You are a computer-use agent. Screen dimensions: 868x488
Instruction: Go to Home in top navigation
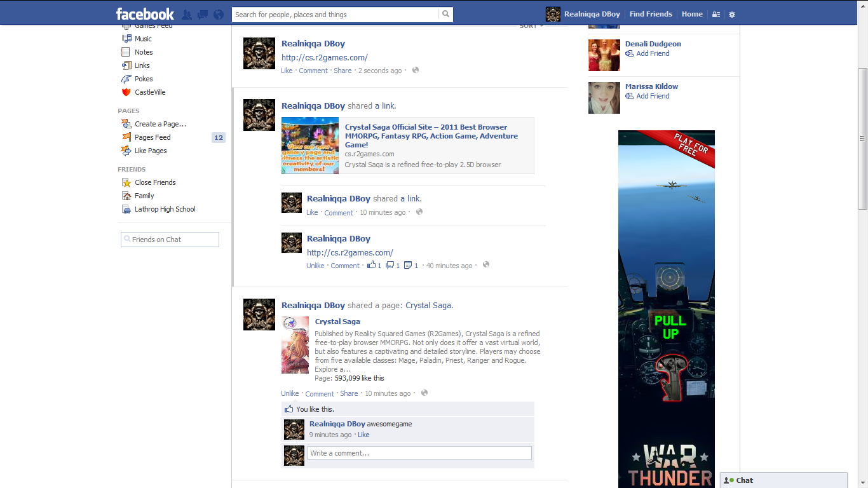[692, 14]
